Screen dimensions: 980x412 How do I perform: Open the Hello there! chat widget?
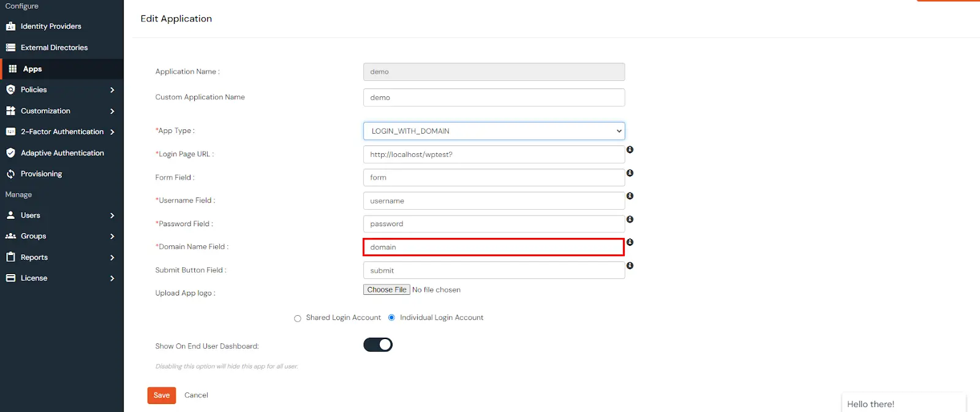[x=903, y=402]
